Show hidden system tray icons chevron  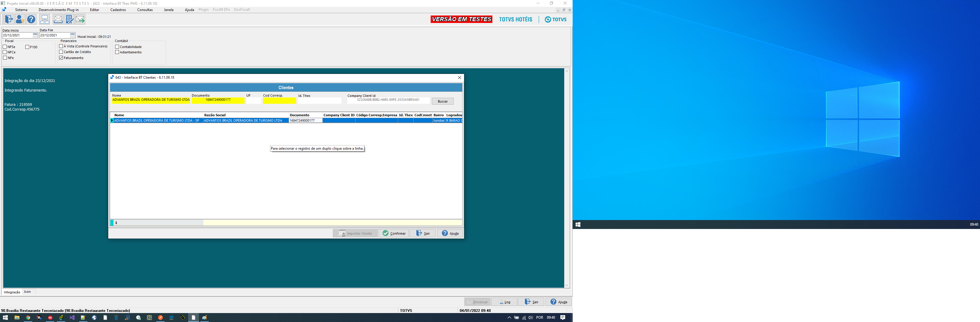click(509, 318)
